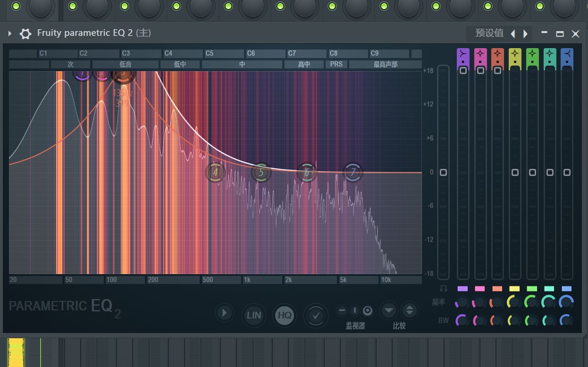Open plugin settings gear icon

25,33
